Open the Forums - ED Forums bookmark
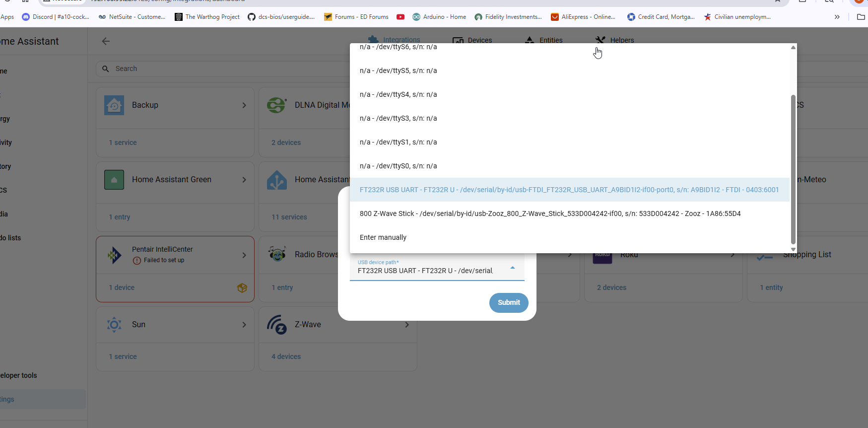868x428 pixels. click(356, 17)
